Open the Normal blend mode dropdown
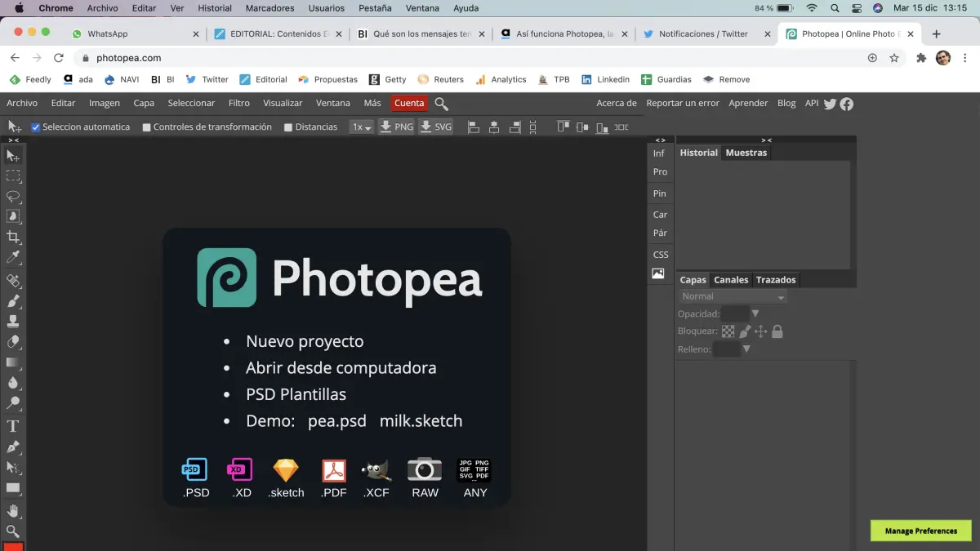The image size is (980, 551). (733, 297)
